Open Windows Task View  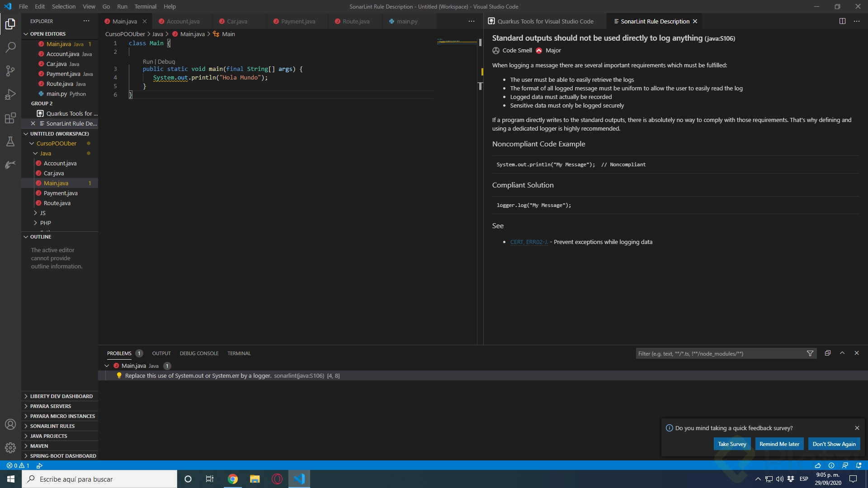(210, 479)
